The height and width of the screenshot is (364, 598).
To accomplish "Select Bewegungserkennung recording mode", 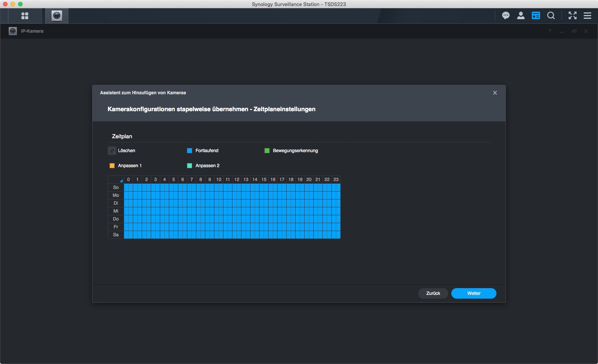I will click(x=267, y=151).
